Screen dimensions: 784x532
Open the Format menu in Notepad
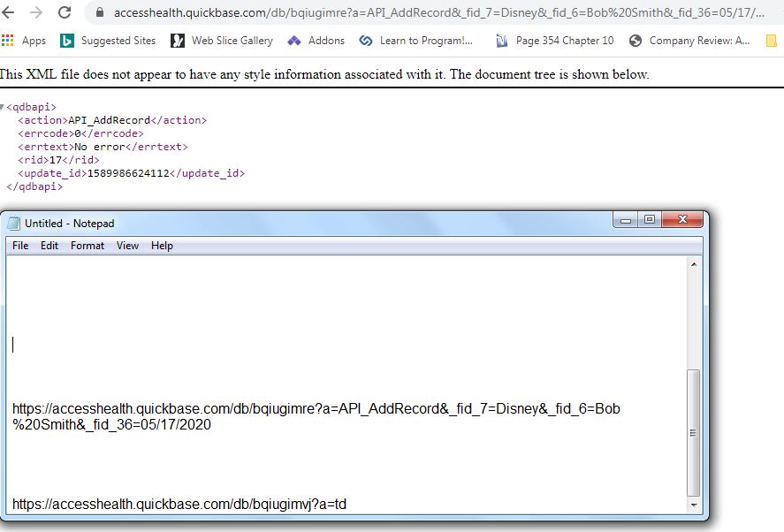[x=88, y=246]
